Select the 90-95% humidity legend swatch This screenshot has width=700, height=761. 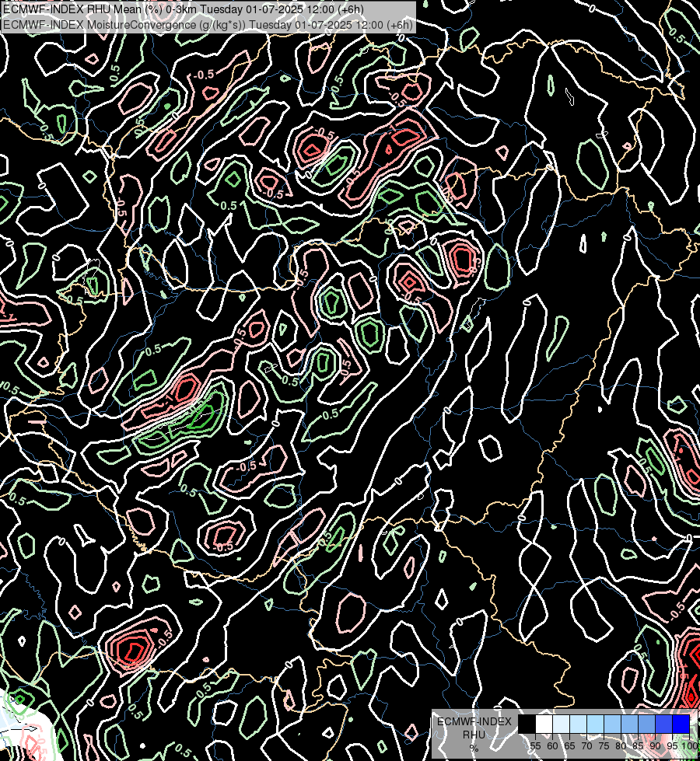[663, 724]
